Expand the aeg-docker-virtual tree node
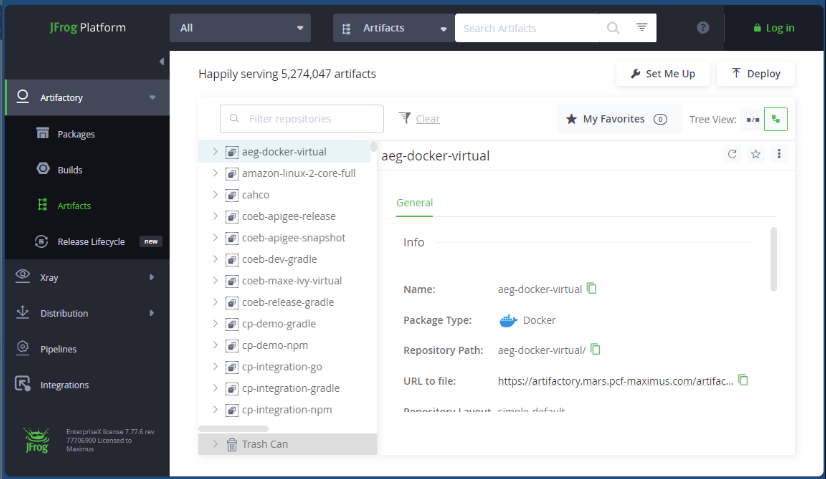The width and height of the screenshot is (826, 479). [215, 152]
